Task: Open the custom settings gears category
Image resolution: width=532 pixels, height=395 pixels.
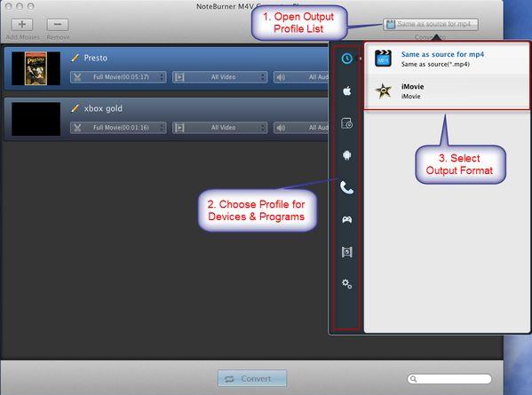Action: click(346, 284)
